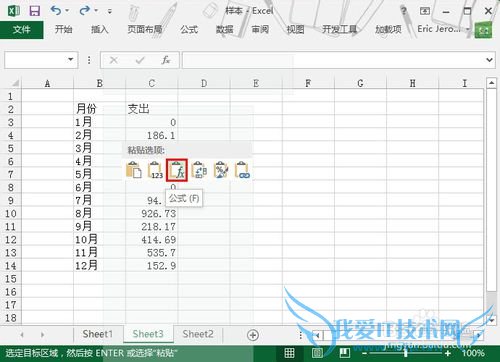Switch to Sheet1 tab

(x=98, y=334)
